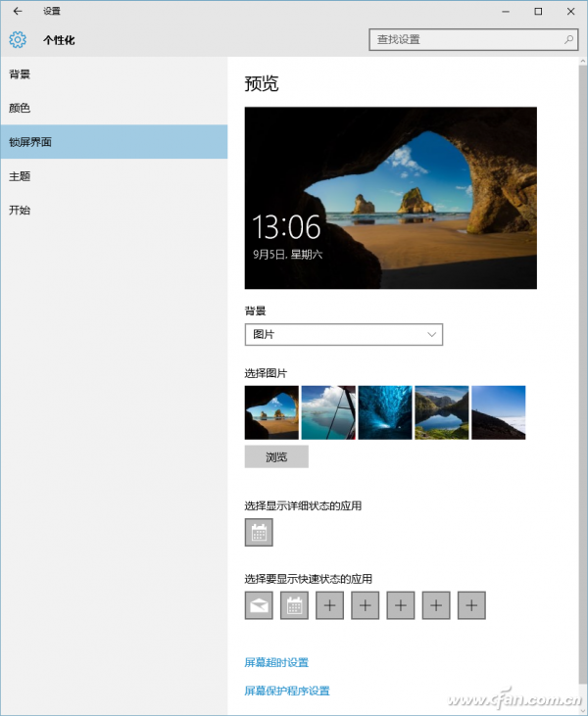
Task: Open the 背景 dropdown set to 图片
Action: (344, 335)
